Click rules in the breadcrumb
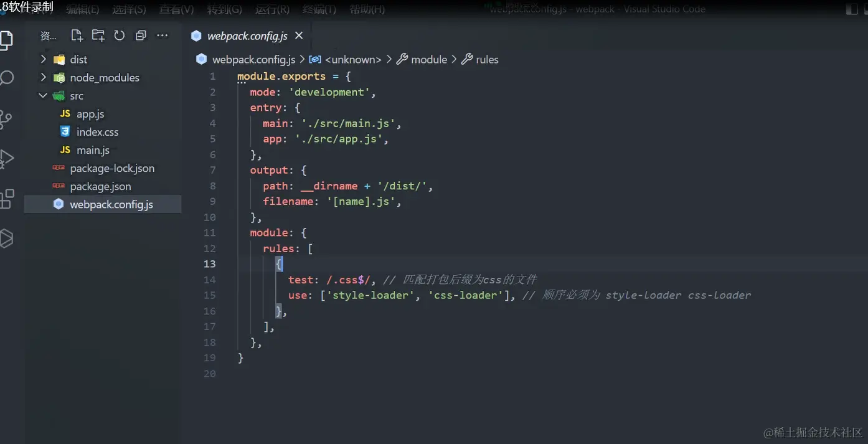Screen dimensions: 868x444 click(x=487, y=59)
